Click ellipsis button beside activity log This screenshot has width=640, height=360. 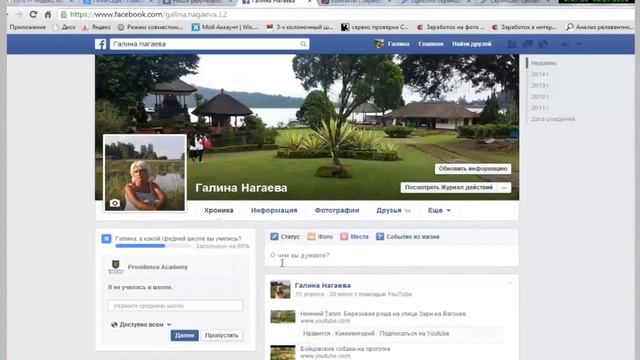[x=504, y=188]
